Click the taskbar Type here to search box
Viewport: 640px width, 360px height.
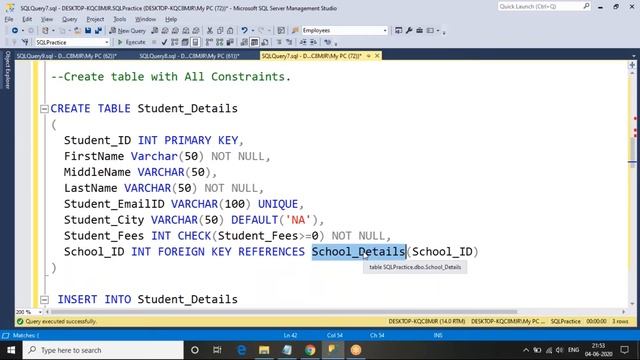(x=103, y=350)
